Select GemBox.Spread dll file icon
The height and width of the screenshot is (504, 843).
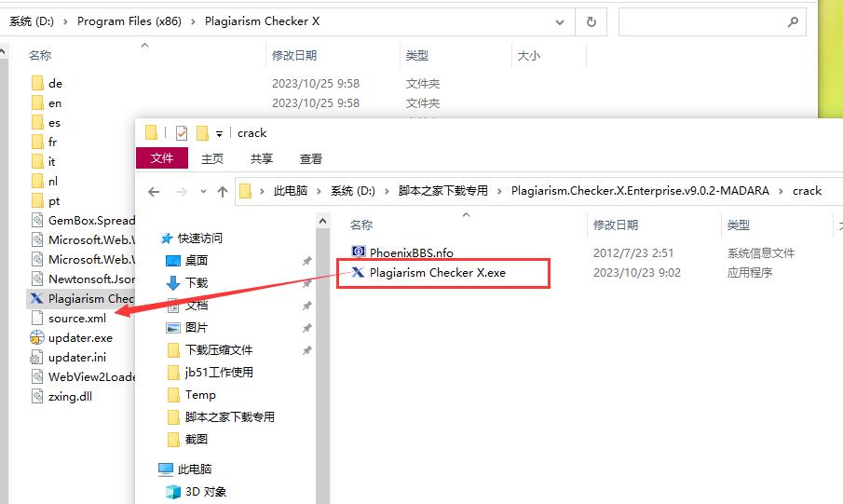(37, 220)
